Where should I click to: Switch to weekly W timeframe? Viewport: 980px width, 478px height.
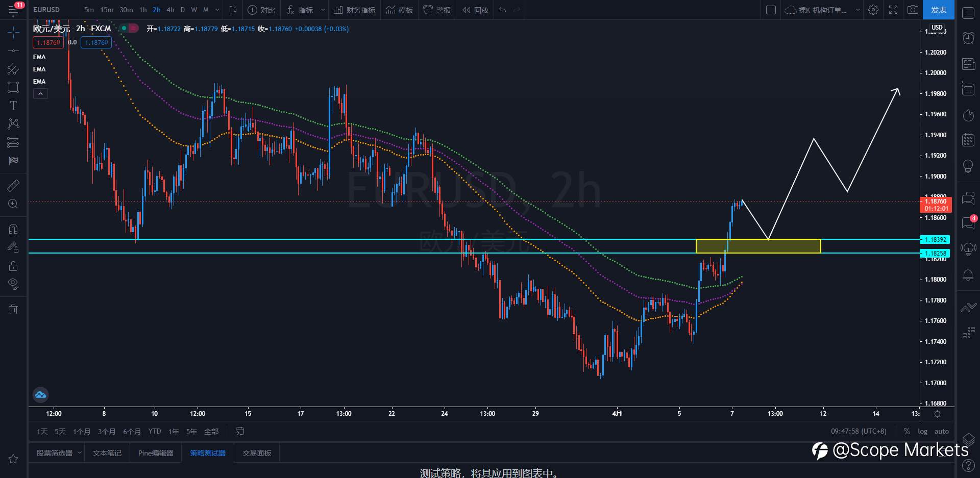(194, 10)
